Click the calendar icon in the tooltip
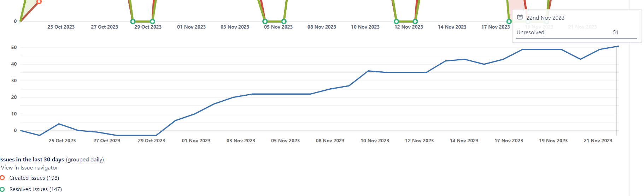The width and height of the screenshot is (644, 196). tap(520, 17)
